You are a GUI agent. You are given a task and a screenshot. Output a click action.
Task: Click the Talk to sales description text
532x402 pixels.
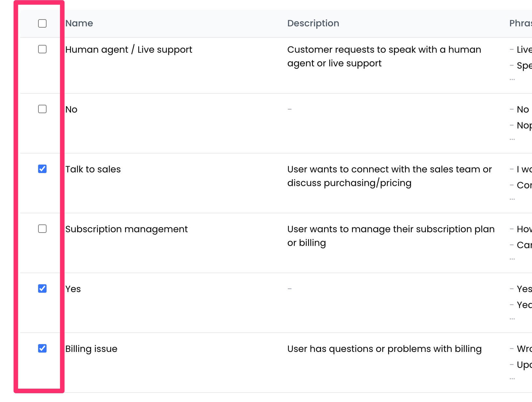tap(389, 176)
